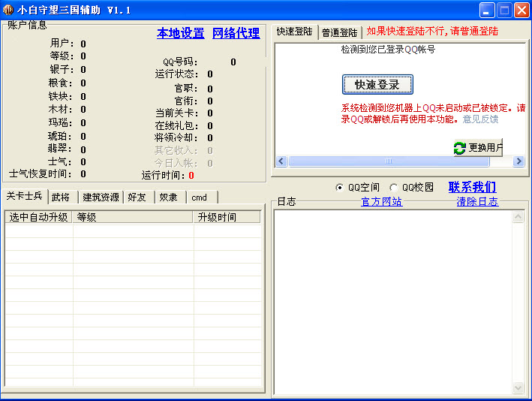The width and height of the screenshot is (532, 401).
Task: Click the login panel left scroll arrow
Action: [281, 161]
